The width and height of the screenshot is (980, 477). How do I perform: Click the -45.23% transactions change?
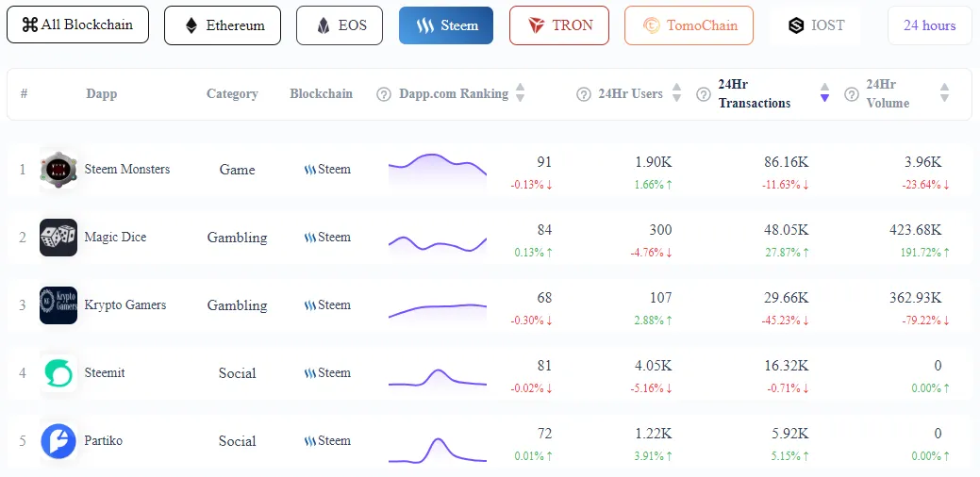pos(785,321)
